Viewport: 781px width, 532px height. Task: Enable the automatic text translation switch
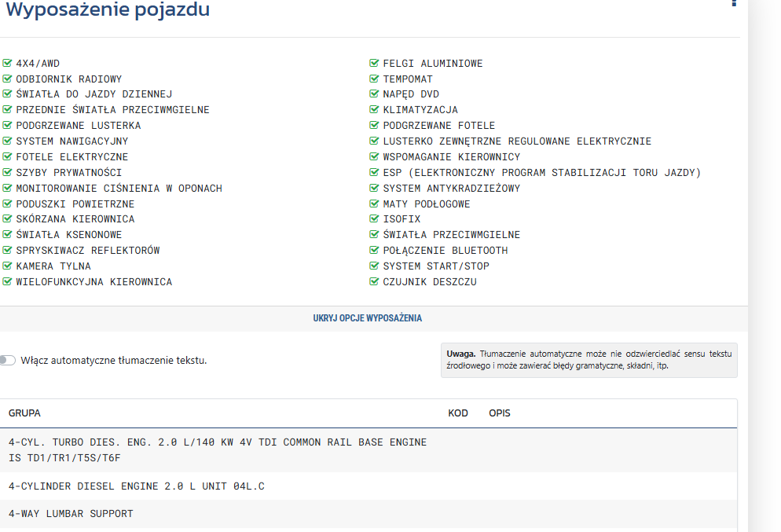coord(8,360)
